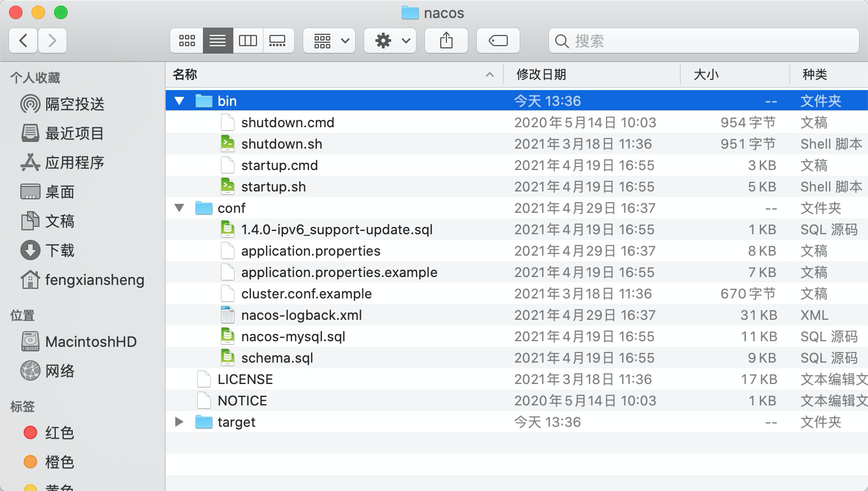This screenshot has height=491, width=868.
Task: Switch to gallery view
Action: point(278,41)
